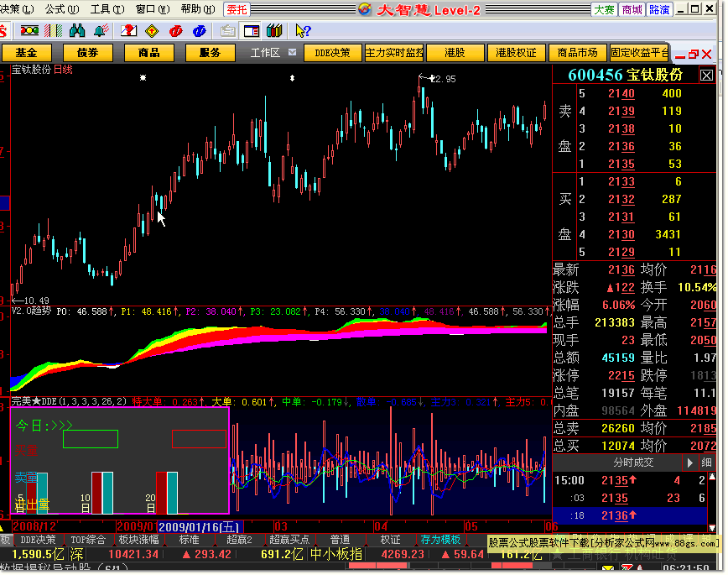Image resolution: width=728 pixels, height=575 pixels.
Task: Click the traffic light signal icon
Action: point(29,31)
